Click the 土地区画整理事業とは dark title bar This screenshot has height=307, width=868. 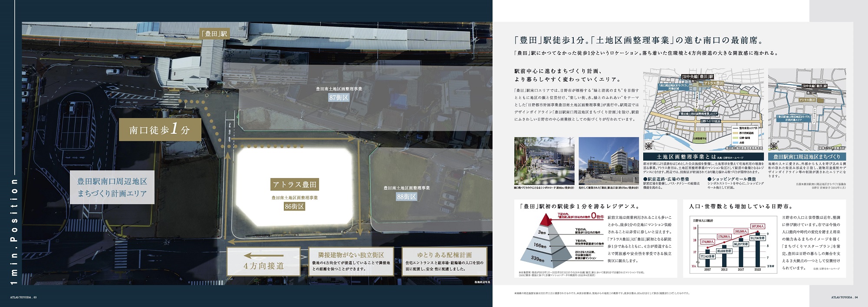tap(703, 157)
